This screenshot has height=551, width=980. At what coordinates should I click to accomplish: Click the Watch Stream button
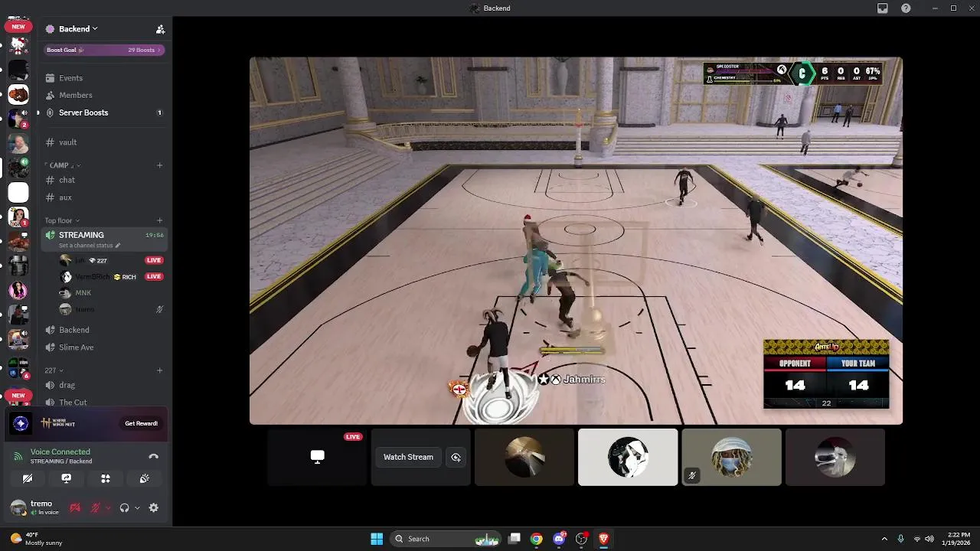pyautogui.click(x=408, y=457)
